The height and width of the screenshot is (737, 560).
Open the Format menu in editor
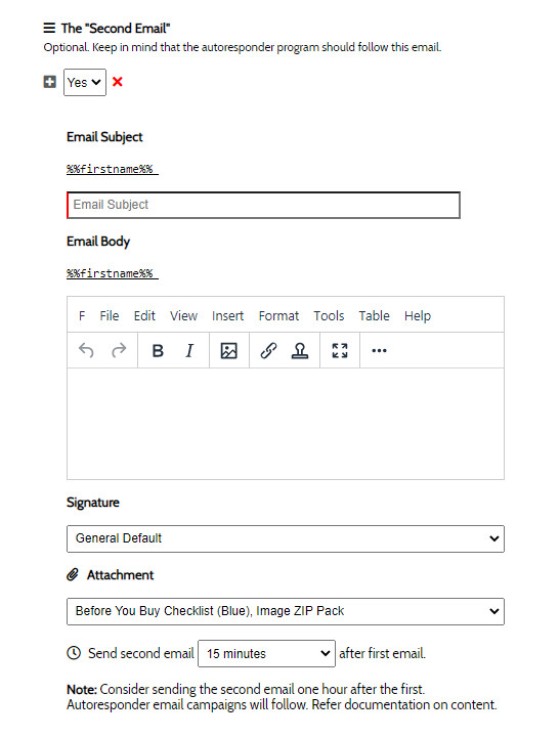(278, 316)
